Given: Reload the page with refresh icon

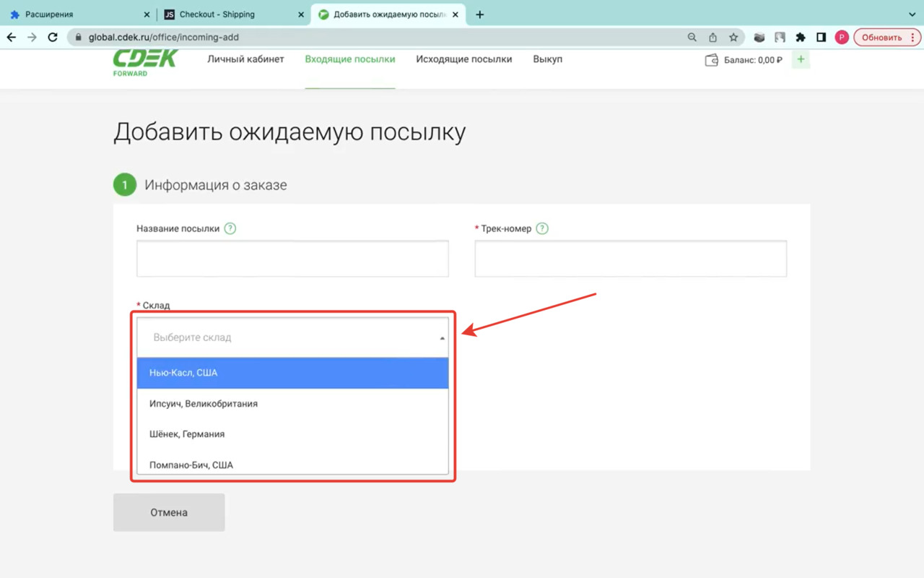Looking at the screenshot, I should [53, 38].
